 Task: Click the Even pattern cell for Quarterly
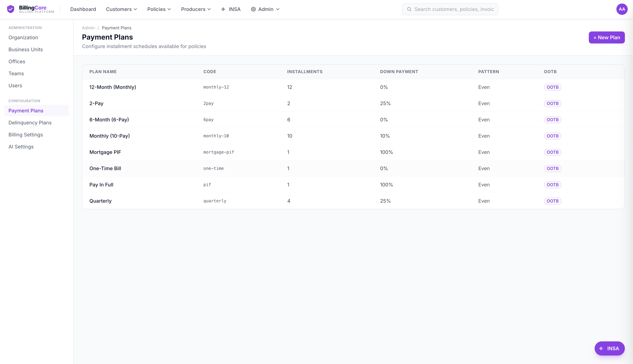coord(484,201)
